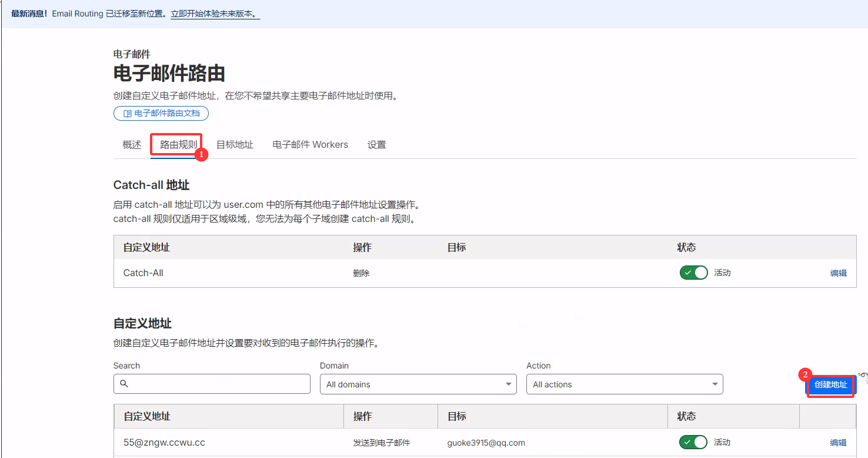
Task: Click 编辑 for the 55@zngw.ccwu.cc rule
Action: [838, 443]
